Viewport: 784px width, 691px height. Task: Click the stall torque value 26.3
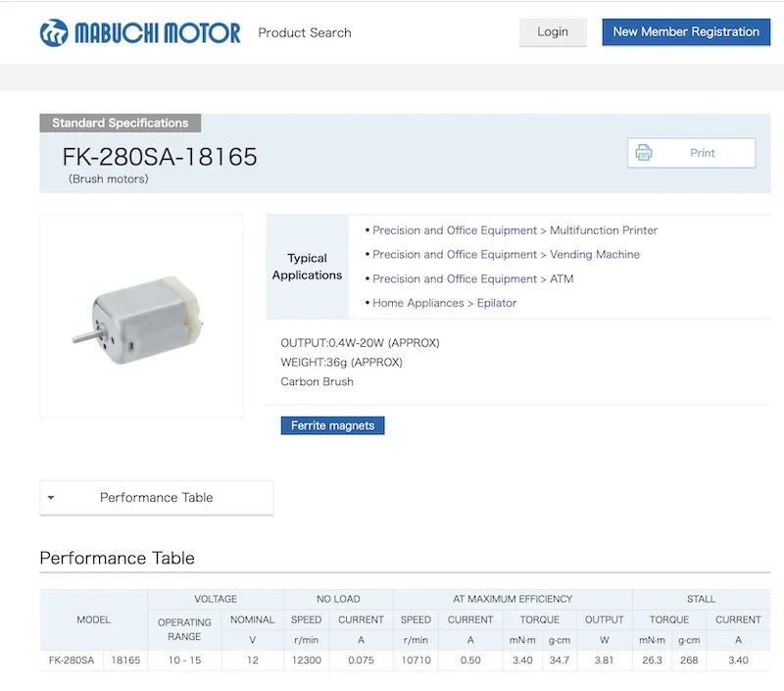click(x=652, y=660)
